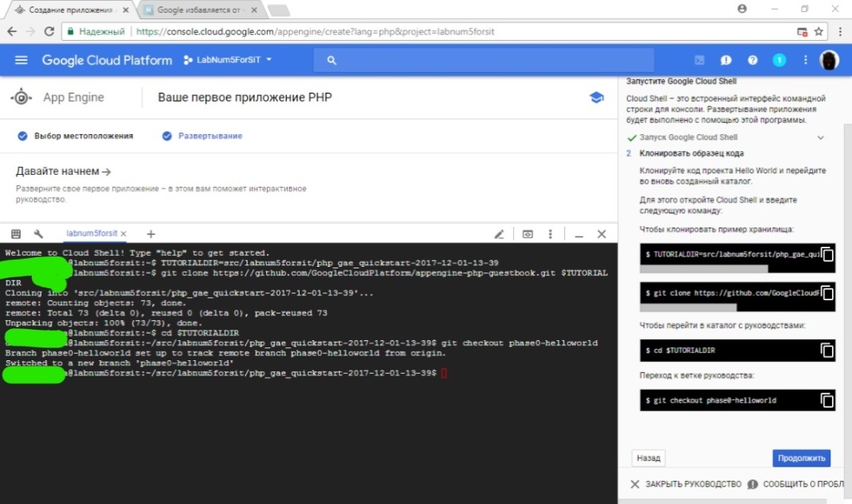Switch to 'Создание приложения' browser tab

click(70, 10)
